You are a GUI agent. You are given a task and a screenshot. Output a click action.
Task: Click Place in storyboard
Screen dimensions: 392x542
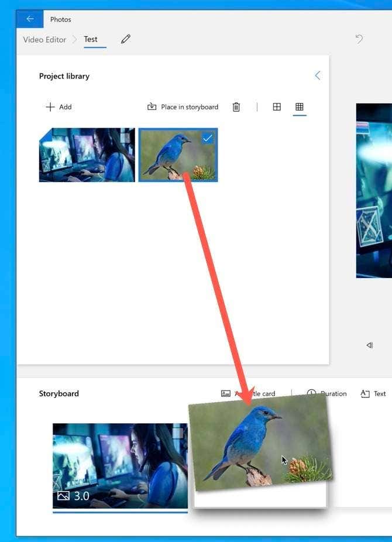pos(183,107)
